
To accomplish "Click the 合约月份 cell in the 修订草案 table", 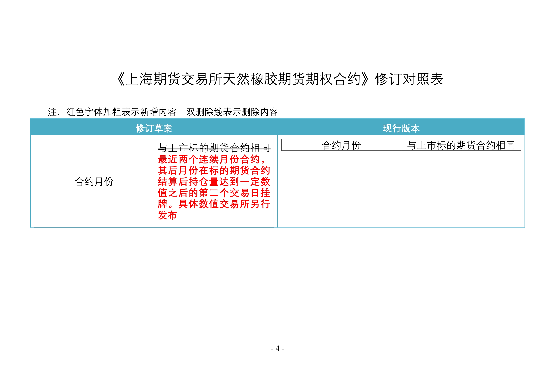I will point(94,181).
